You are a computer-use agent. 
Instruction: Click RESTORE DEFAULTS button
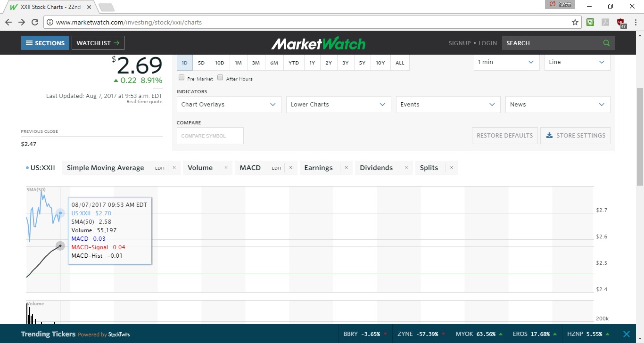pyautogui.click(x=504, y=136)
